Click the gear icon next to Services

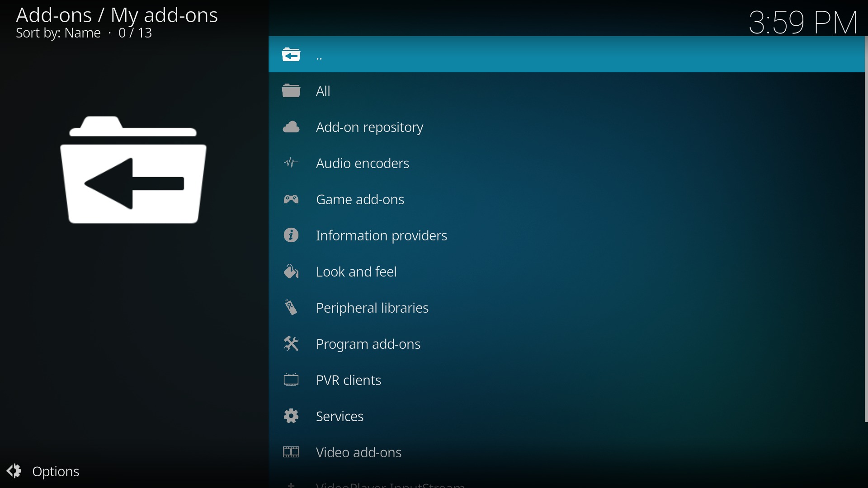pyautogui.click(x=292, y=417)
